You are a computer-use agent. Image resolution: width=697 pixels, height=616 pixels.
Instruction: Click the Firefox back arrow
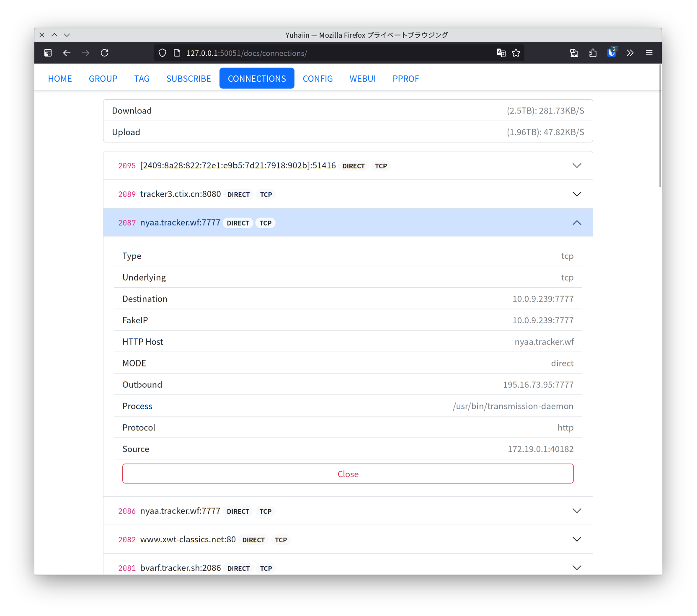67,53
